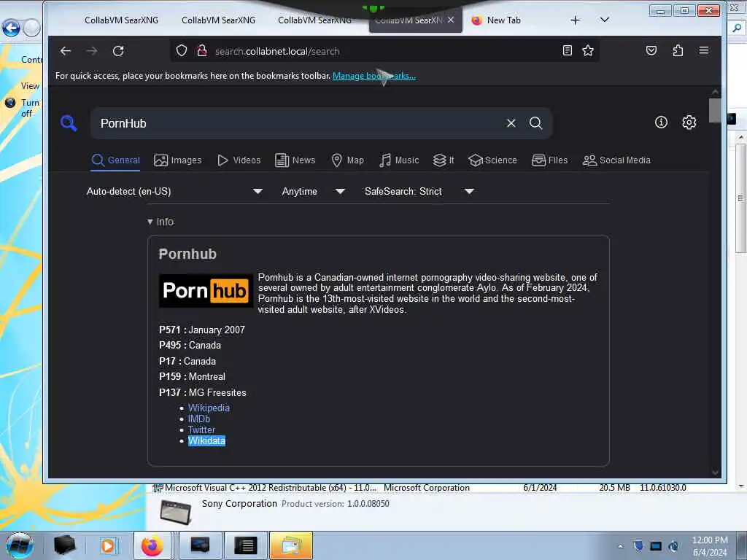Open the IMDb link in infobox
Screen dimensions: 747x560
click(198, 419)
